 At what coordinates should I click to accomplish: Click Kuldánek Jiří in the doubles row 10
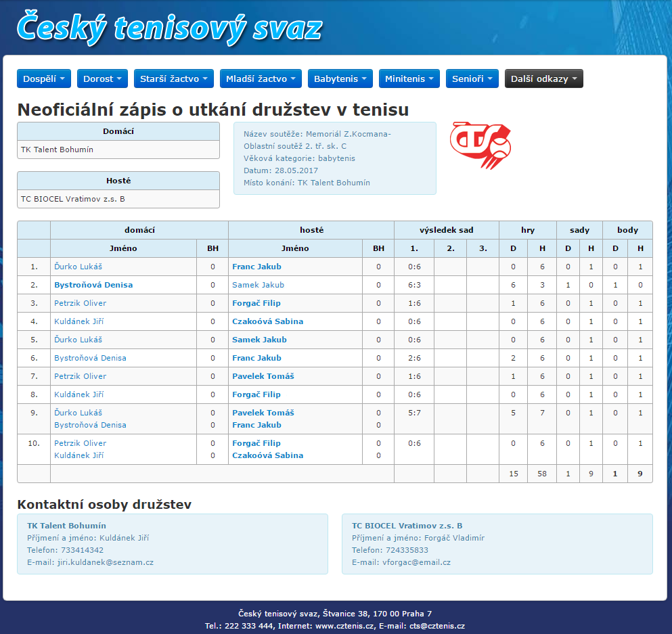click(x=79, y=455)
